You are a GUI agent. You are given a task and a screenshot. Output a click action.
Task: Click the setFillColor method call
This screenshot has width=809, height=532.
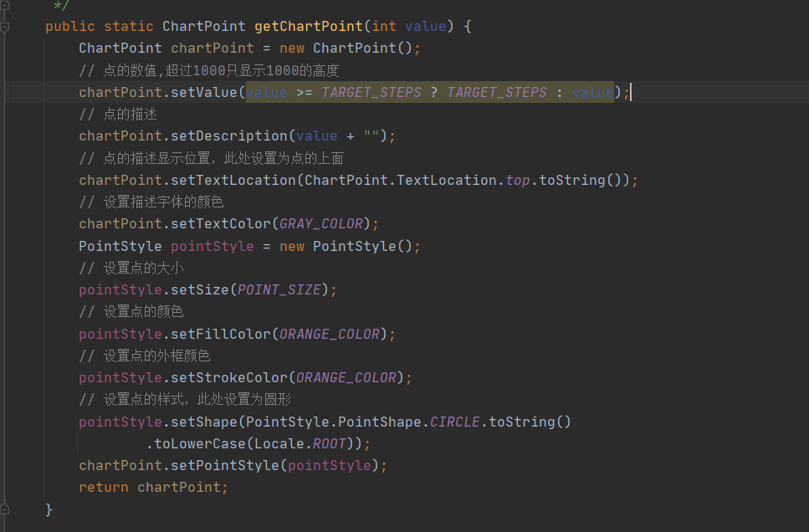coord(221,335)
